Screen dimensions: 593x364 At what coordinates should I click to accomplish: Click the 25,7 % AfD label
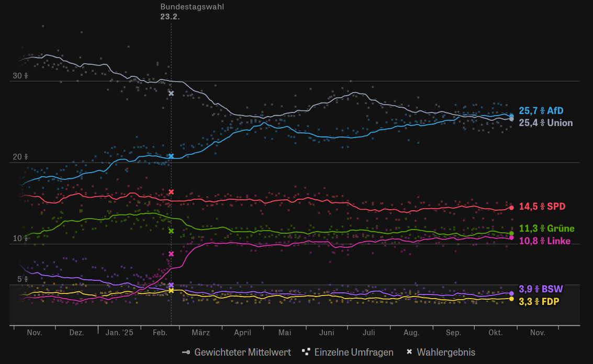click(541, 111)
